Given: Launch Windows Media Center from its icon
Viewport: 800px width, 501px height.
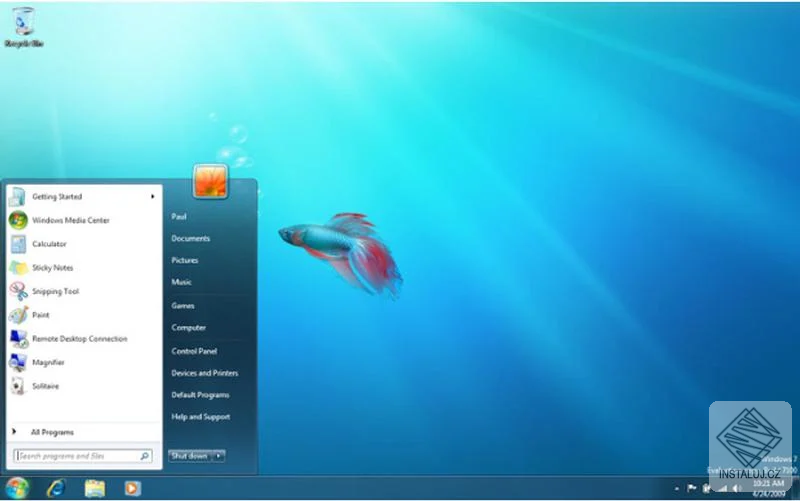Looking at the screenshot, I should click(18, 220).
